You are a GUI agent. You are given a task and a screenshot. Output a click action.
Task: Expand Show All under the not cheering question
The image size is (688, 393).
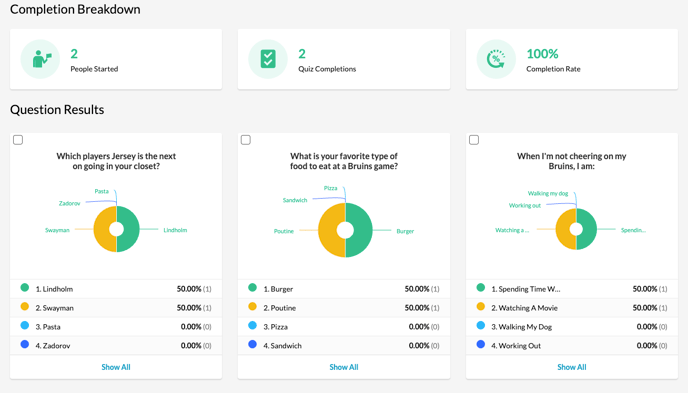point(572,367)
